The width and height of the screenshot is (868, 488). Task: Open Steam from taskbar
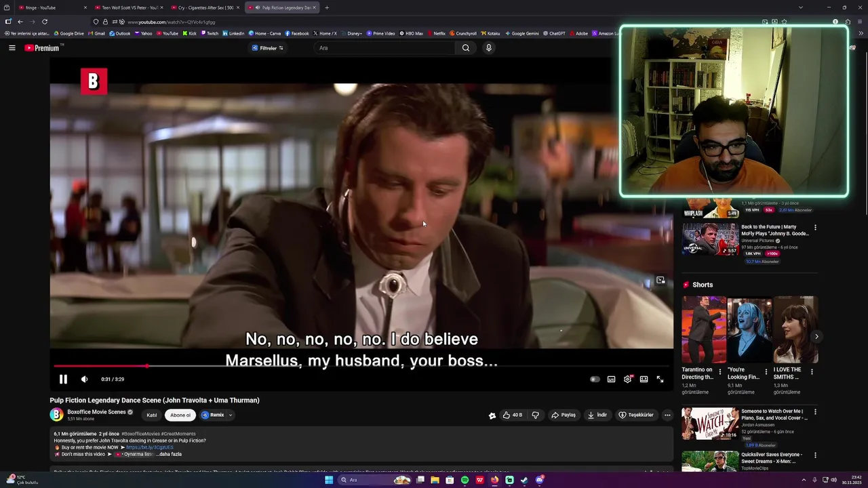pos(524,480)
